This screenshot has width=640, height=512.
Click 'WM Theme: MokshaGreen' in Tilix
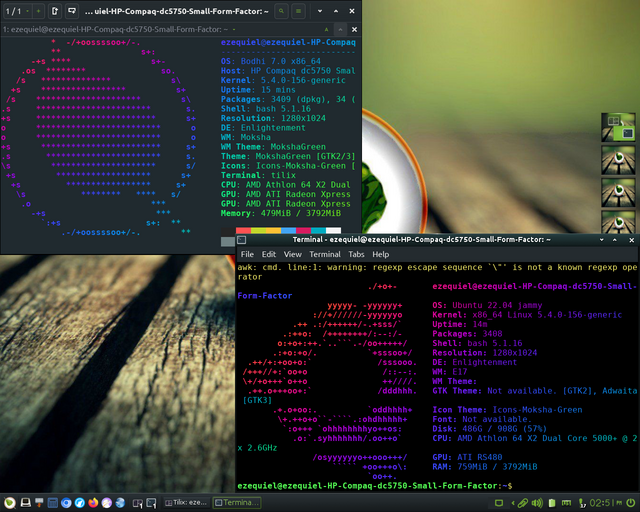273,147
